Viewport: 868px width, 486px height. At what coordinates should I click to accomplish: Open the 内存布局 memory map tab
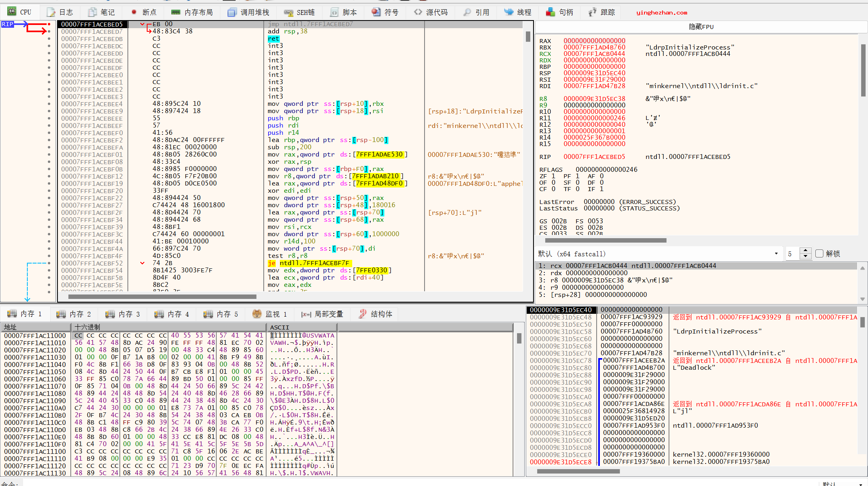191,12
